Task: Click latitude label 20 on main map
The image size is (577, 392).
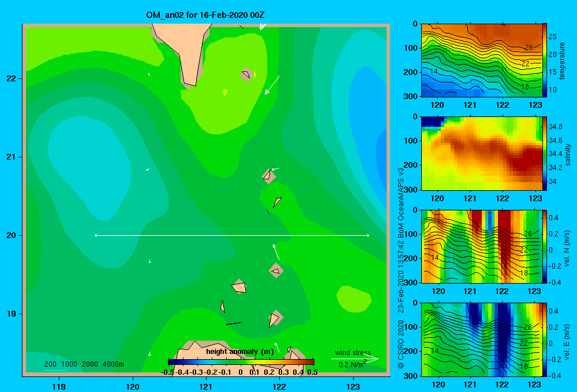Action: coord(12,235)
